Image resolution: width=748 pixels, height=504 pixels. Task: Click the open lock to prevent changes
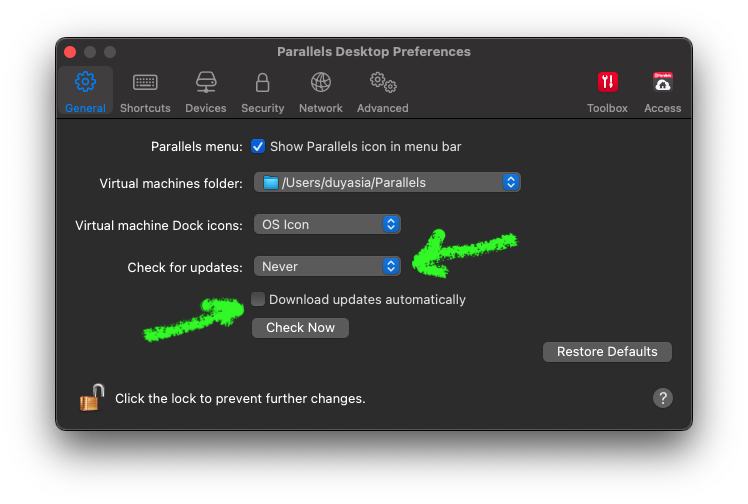point(92,398)
